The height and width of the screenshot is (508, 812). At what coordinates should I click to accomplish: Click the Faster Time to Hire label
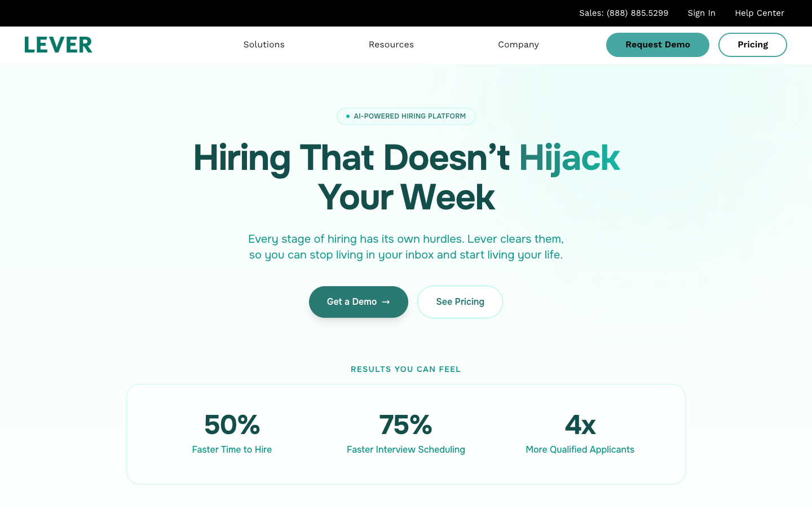click(232, 449)
